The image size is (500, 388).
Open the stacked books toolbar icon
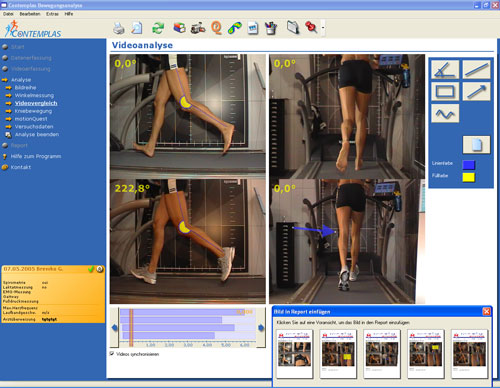click(180, 28)
